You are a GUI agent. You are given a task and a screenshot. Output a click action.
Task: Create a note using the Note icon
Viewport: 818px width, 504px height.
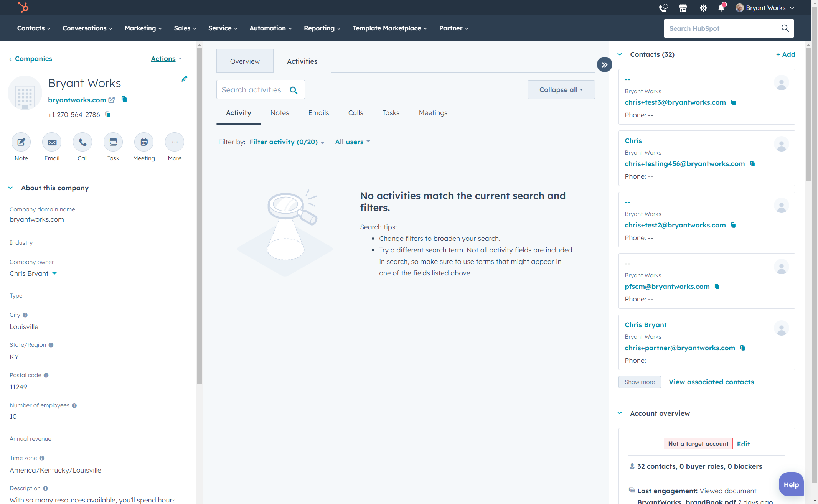point(21,142)
